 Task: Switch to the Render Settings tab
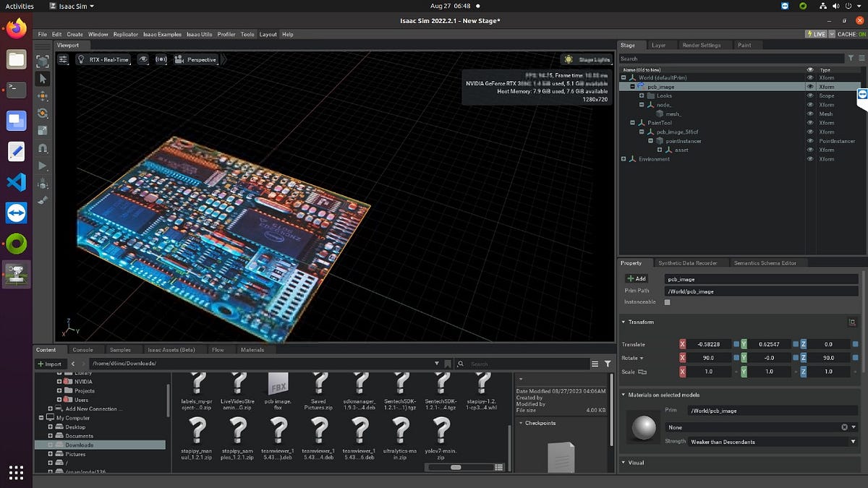[701, 45]
